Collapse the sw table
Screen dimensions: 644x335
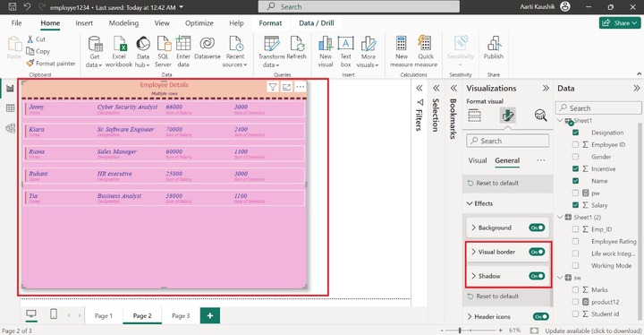coord(560,278)
